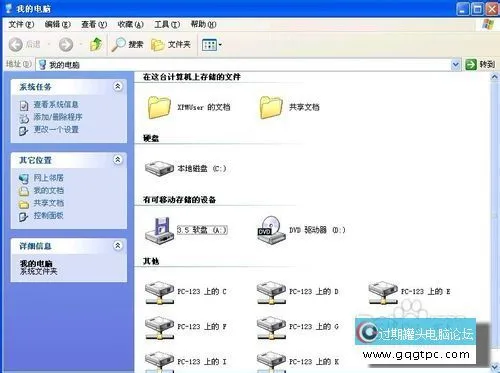Open the 编辑(E) menu

pyautogui.click(x=58, y=24)
